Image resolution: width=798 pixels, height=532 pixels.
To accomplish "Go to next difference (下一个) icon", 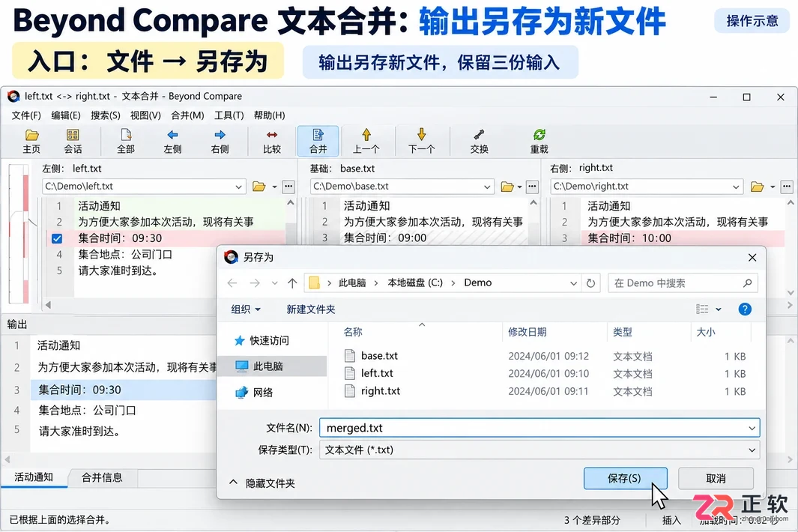I will tap(421, 141).
